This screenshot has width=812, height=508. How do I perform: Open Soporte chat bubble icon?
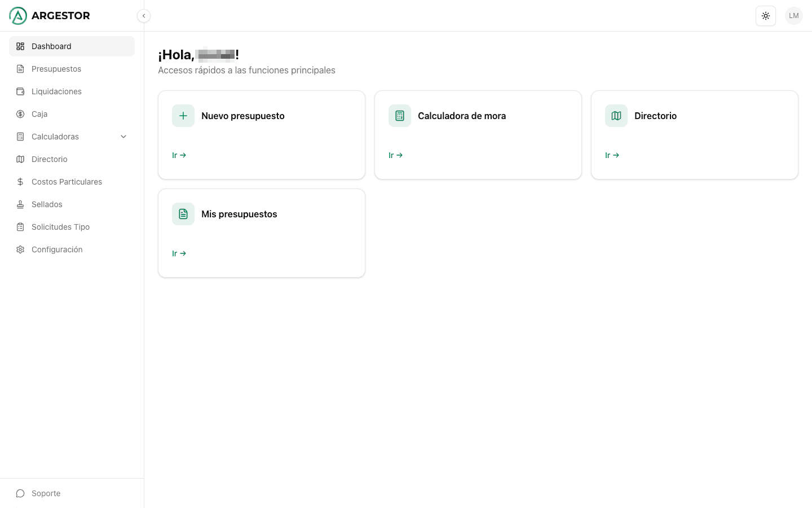(x=20, y=493)
